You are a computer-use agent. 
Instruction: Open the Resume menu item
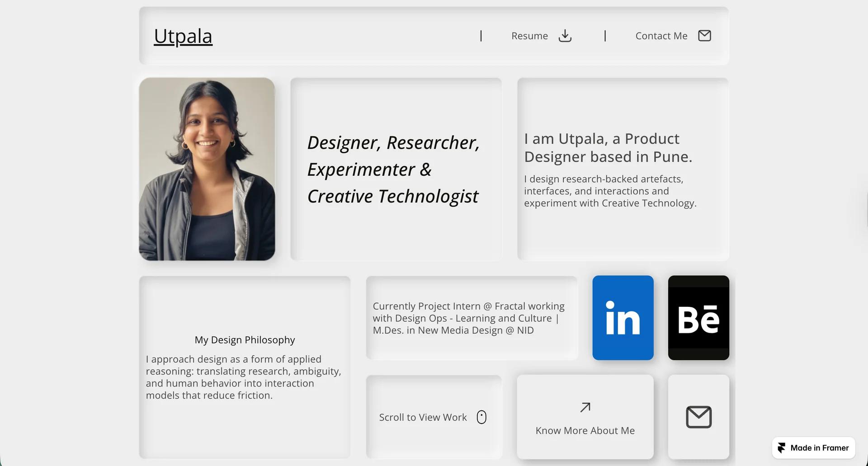point(529,36)
